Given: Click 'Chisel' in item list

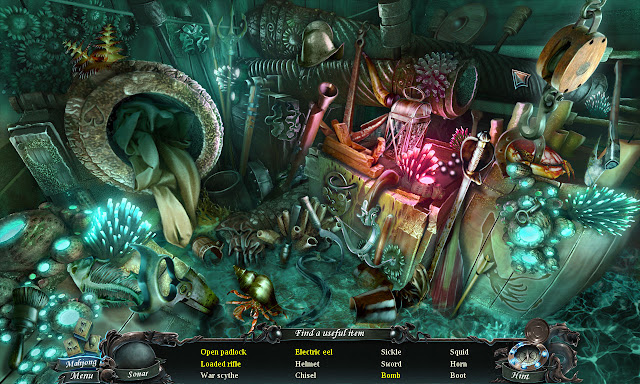Looking at the screenshot, I should pos(305,375).
